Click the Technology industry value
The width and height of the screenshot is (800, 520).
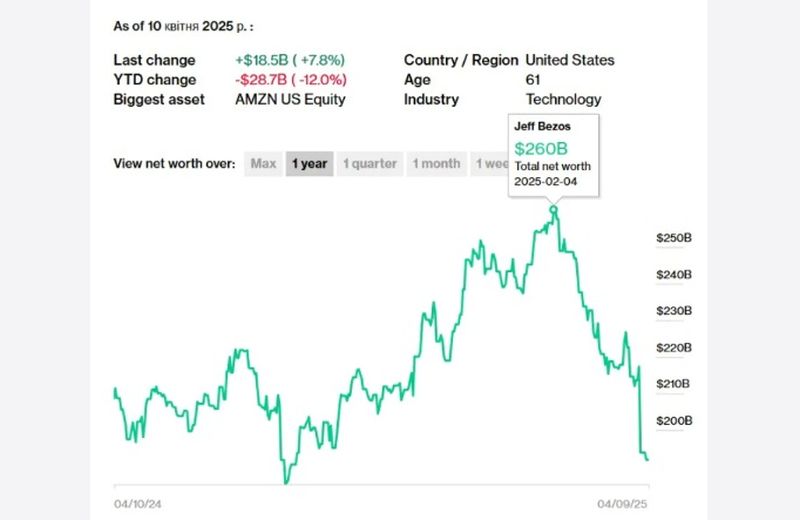(x=564, y=100)
